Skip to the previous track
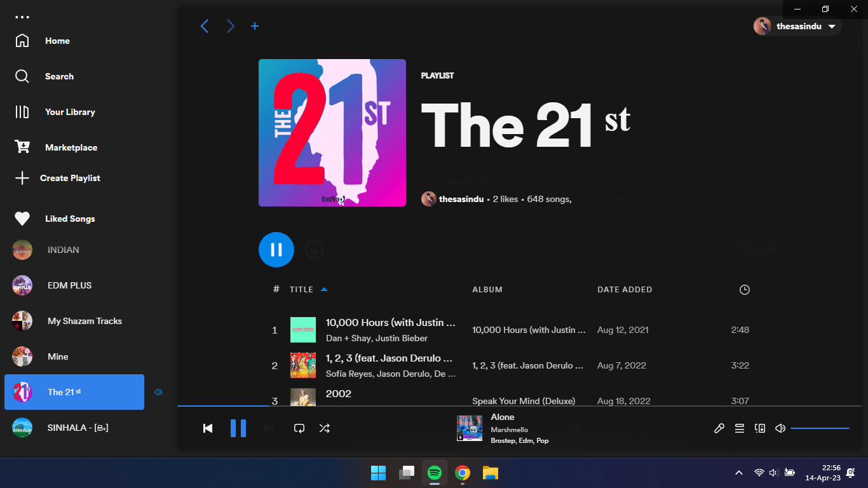 click(208, 428)
